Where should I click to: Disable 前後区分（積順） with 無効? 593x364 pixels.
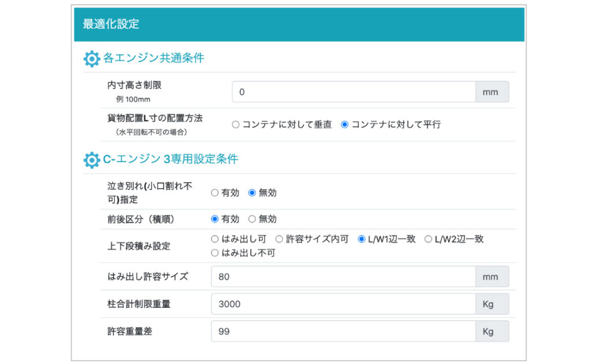pyautogui.click(x=252, y=219)
